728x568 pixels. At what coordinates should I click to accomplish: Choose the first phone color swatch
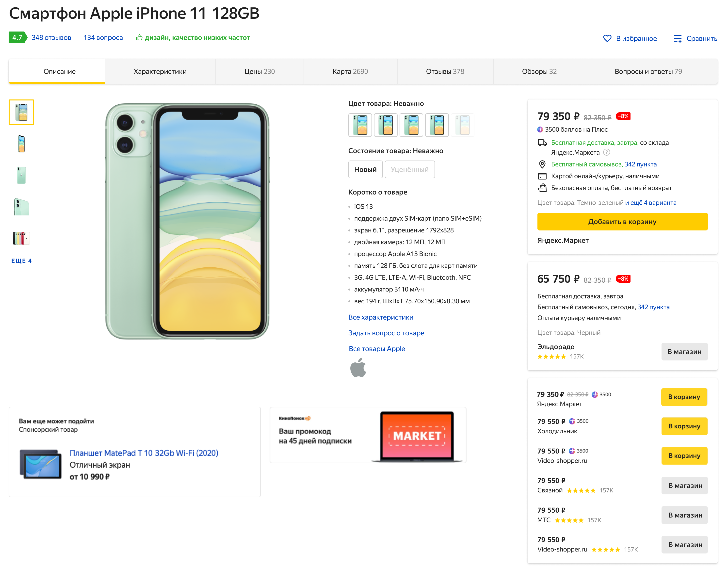(360, 125)
